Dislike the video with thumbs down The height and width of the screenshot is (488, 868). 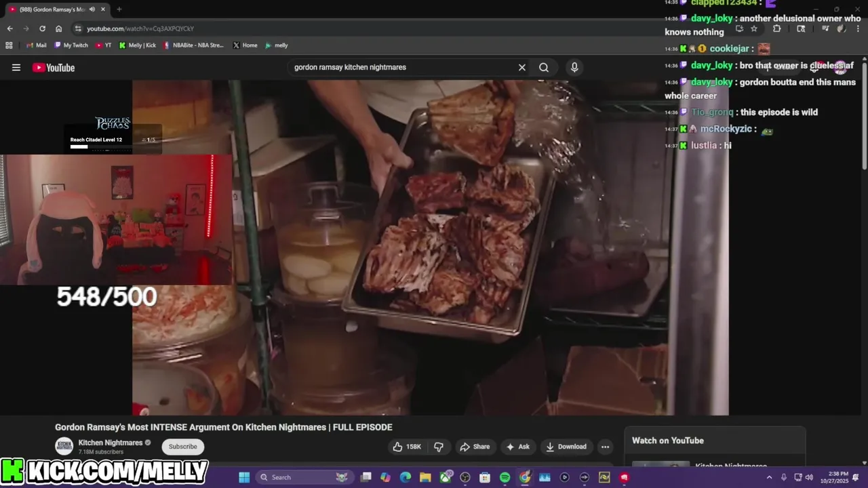tap(439, 447)
